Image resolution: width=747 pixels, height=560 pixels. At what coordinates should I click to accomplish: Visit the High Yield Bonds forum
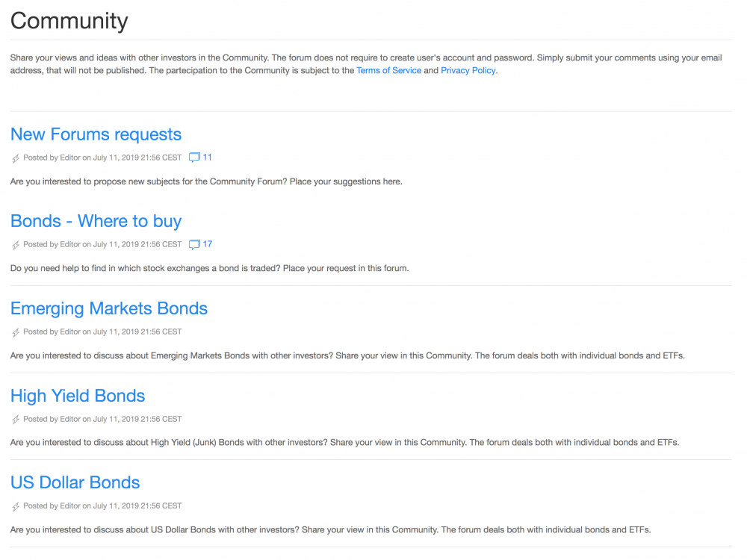[78, 396]
